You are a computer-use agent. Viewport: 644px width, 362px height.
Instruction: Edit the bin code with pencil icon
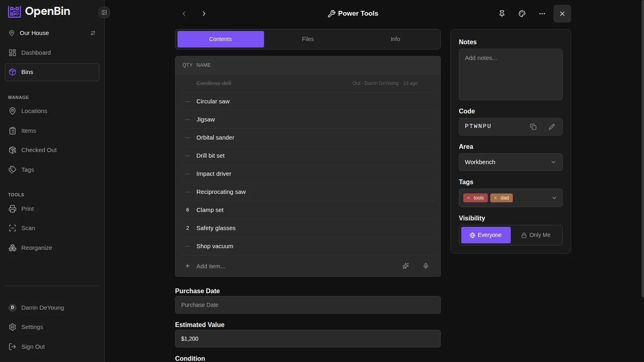pyautogui.click(x=552, y=127)
